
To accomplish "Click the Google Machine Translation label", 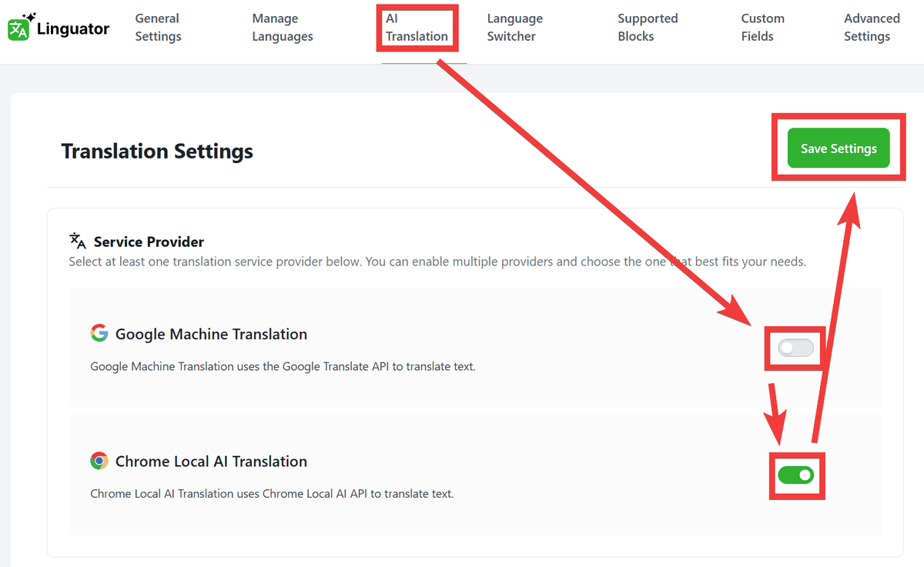I will (x=211, y=334).
